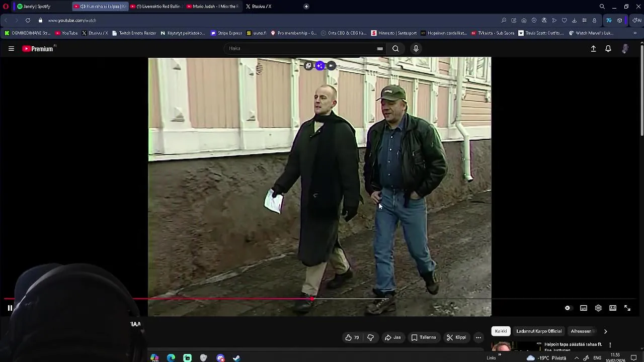Screen dimensions: 644x362
Task: Open the Copilot app in taskbar
Action: (x=154, y=358)
